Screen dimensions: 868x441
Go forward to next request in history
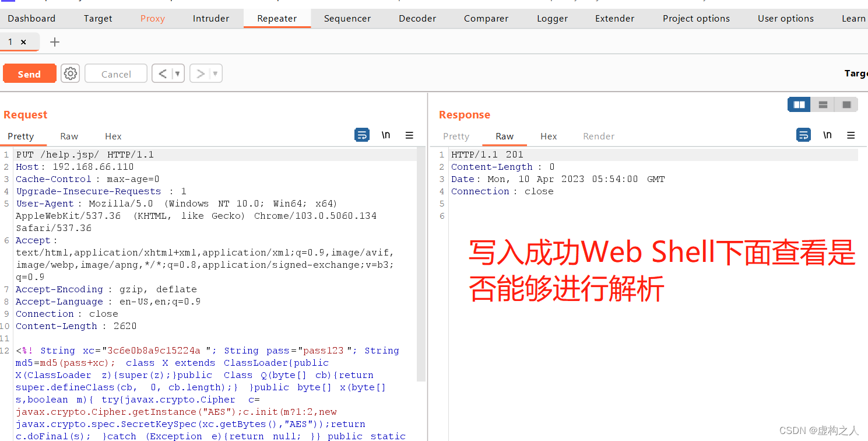click(x=201, y=73)
